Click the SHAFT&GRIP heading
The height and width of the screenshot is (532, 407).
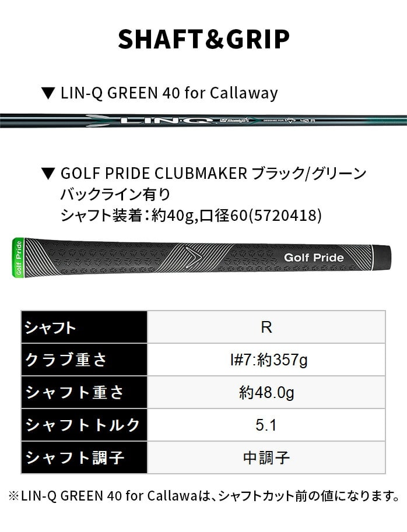203,39
